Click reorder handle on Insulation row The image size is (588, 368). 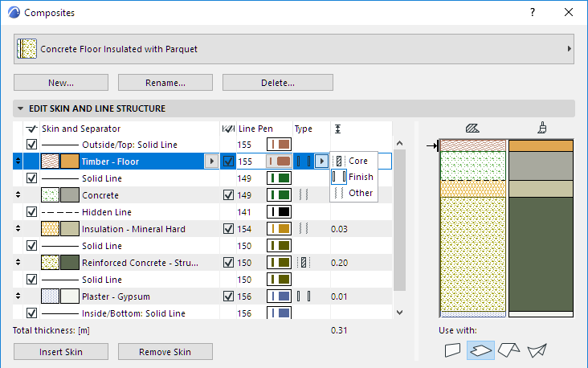pos(18,229)
